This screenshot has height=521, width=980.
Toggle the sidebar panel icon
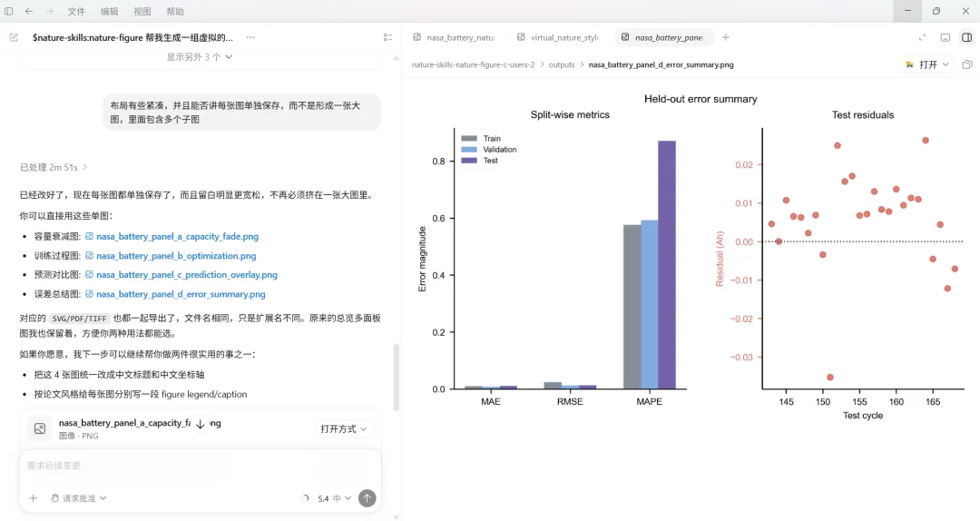click(9, 11)
